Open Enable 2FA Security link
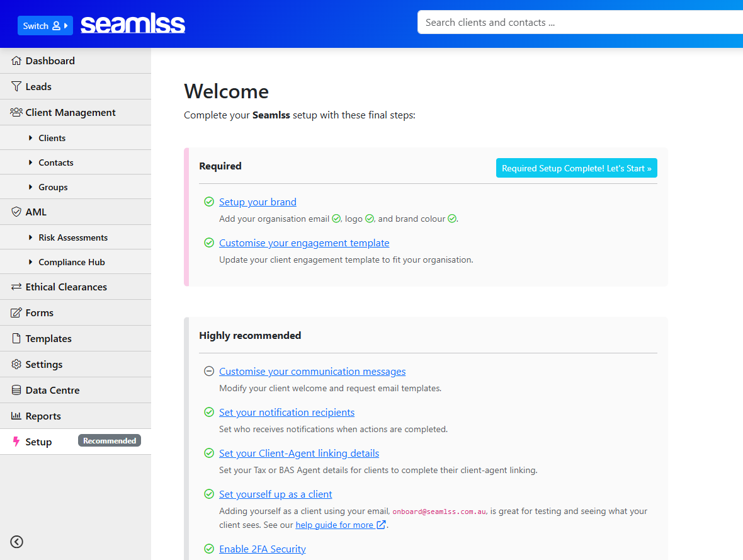Viewport: 743px width, 560px height. [262, 549]
